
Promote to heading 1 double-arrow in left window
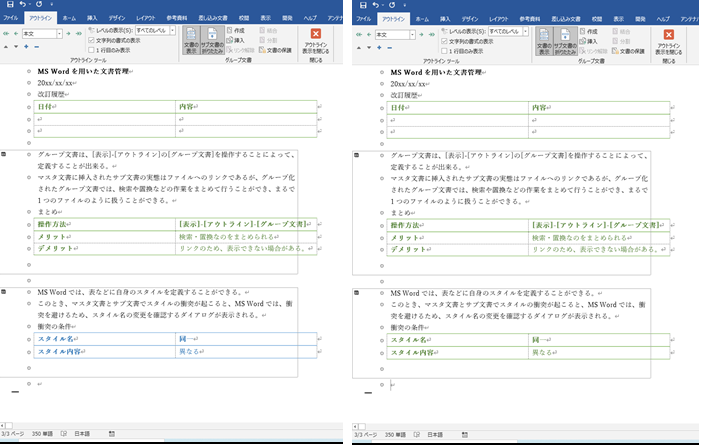[6, 34]
